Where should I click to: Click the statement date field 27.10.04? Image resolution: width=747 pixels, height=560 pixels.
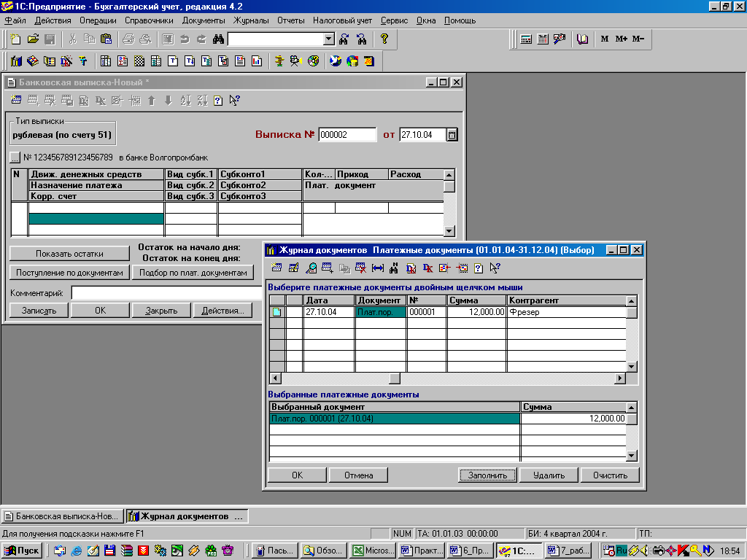point(422,135)
